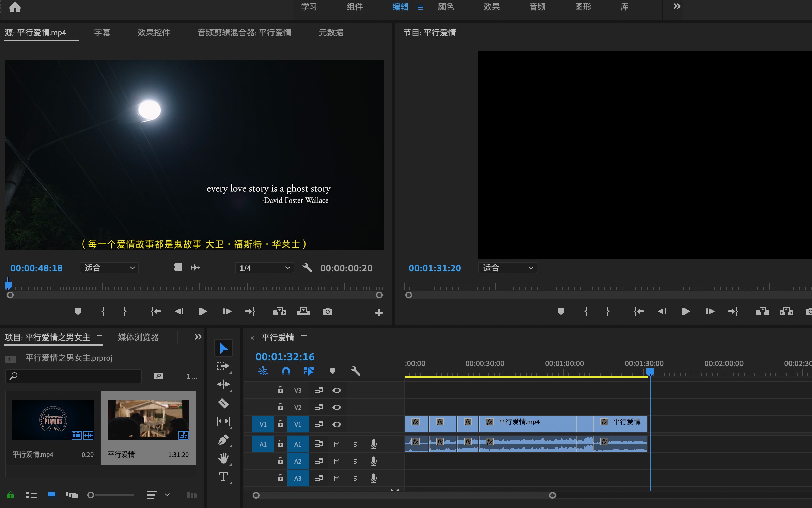The height and width of the screenshot is (508, 812).
Task: Expand the program monitor zoom dropdown
Action: point(508,268)
